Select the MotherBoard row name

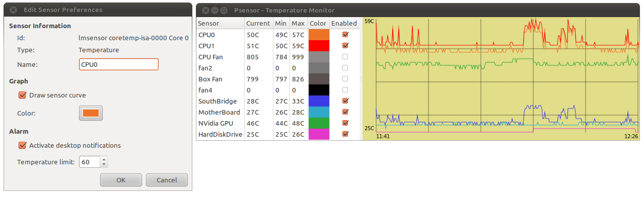(x=218, y=112)
